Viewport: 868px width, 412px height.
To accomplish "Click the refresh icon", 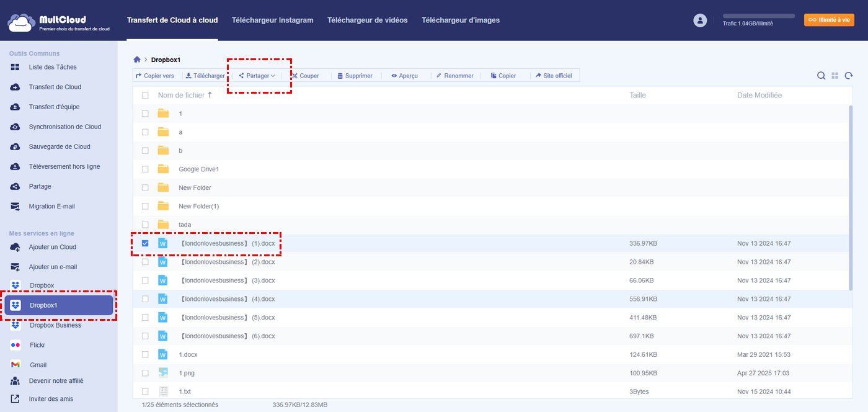I will pos(849,76).
